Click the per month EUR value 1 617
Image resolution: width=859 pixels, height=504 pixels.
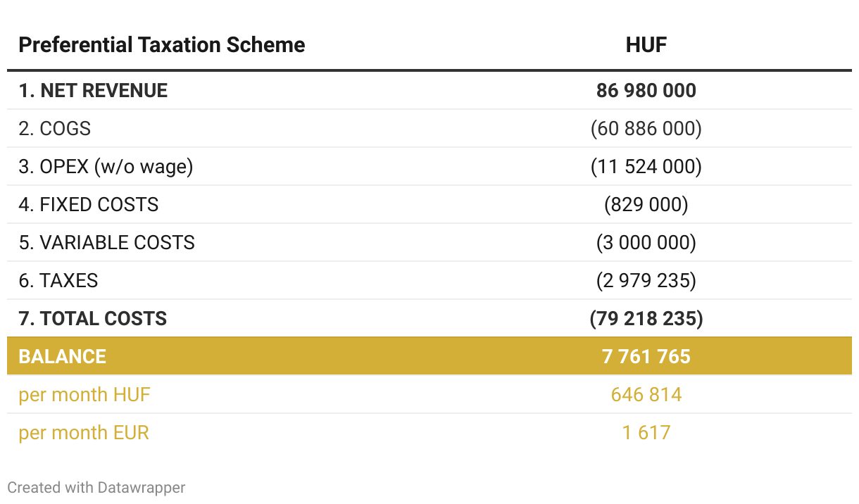coord(646,432)
